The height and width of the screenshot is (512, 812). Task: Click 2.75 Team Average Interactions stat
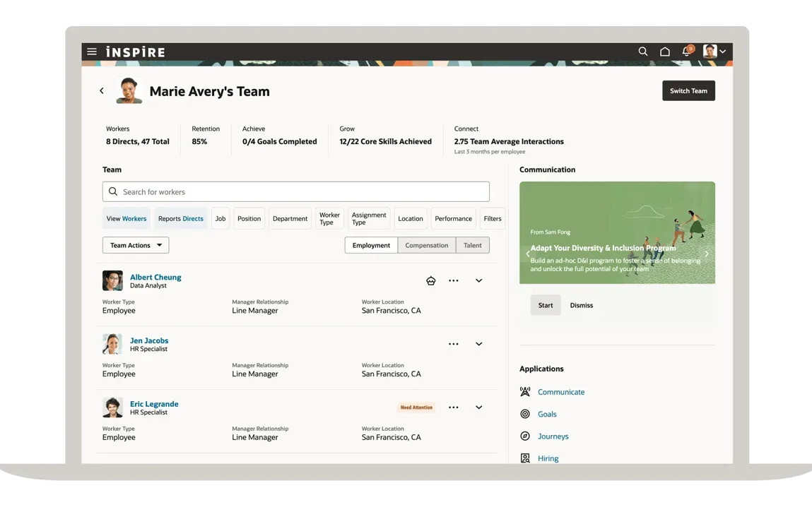pos(509,141)
